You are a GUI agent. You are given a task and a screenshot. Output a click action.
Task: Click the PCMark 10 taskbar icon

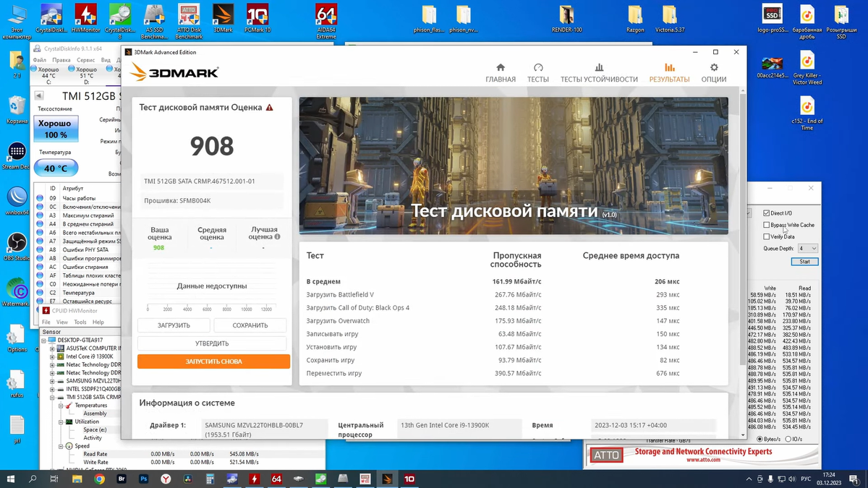pyautogui.click(x=409, y=479)
